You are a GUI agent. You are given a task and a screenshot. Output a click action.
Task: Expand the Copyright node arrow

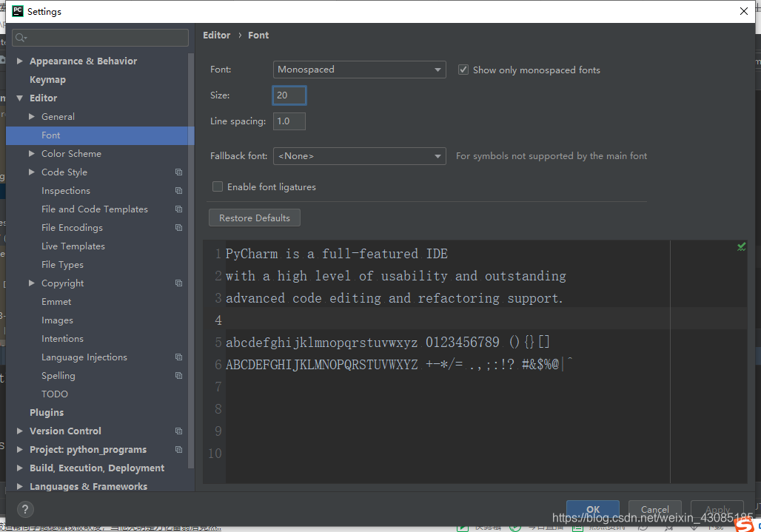[x=32, y=283]
